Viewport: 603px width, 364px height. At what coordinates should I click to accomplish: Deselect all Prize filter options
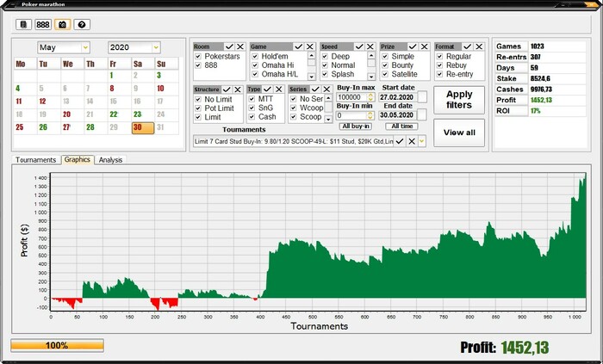pos(424,46)
